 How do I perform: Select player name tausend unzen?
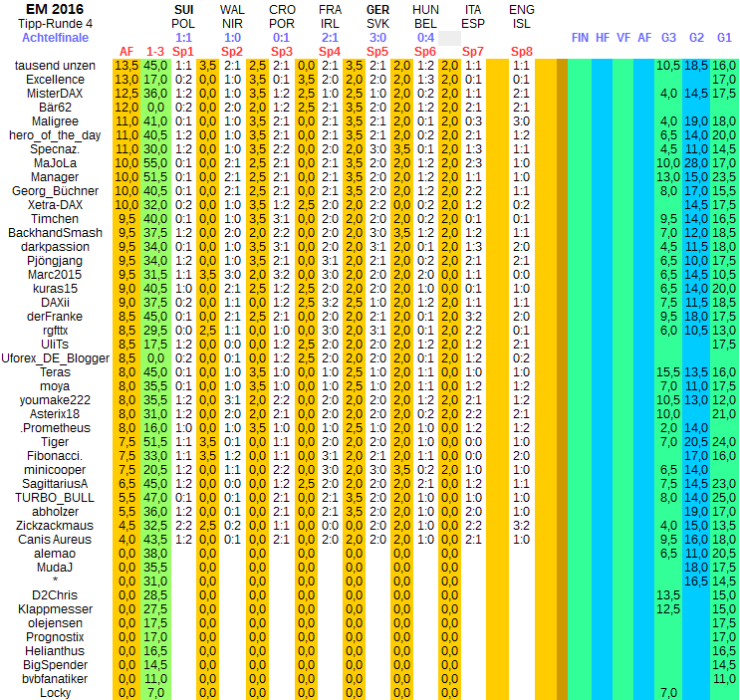[56, 65]
